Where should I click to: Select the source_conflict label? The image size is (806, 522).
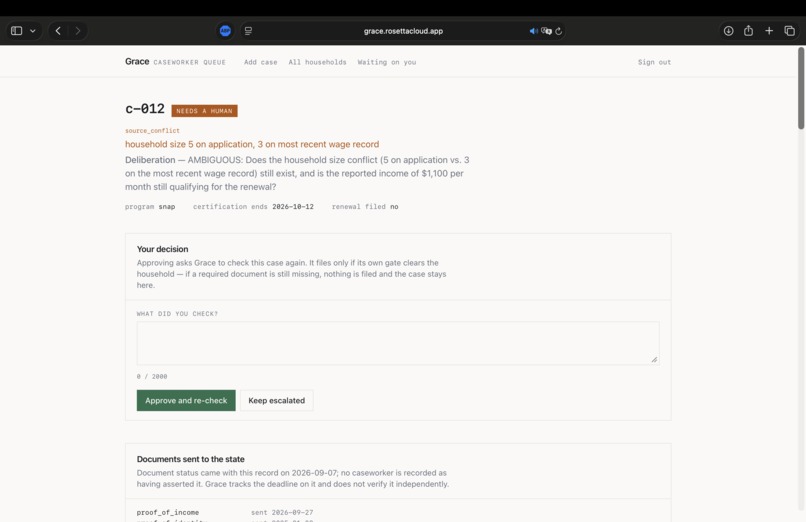[x=152, y=130]
